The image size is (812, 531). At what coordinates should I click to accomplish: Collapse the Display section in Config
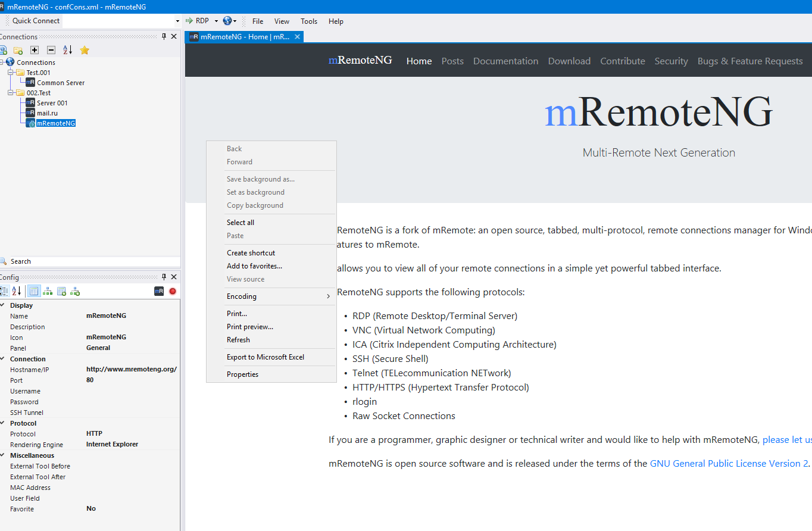(2, 305)
